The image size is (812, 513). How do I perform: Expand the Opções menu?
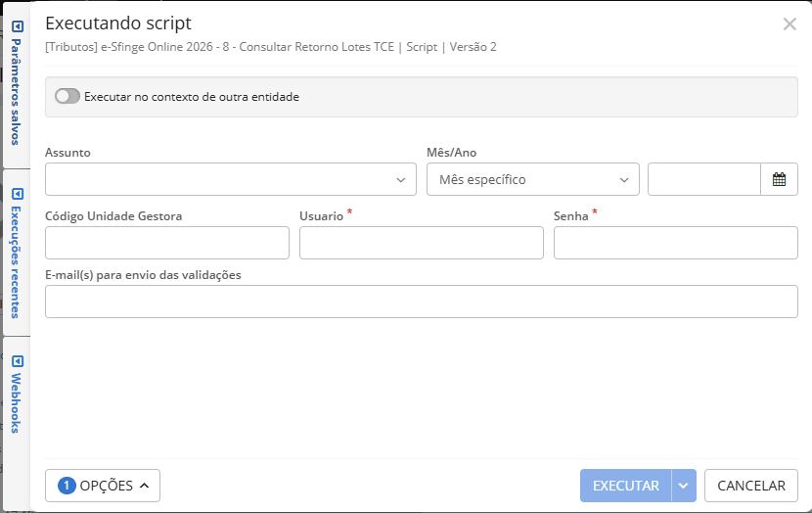coord(103,486)
